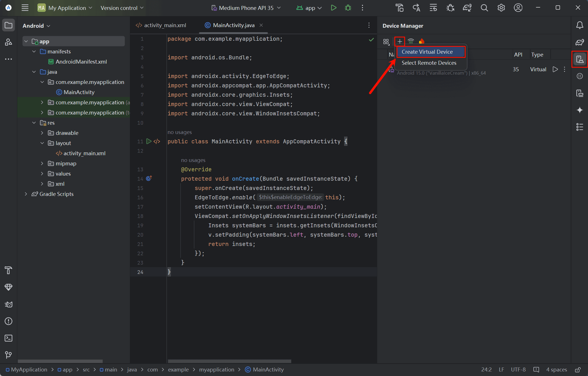Open Version control dropdown

[122, 8]
